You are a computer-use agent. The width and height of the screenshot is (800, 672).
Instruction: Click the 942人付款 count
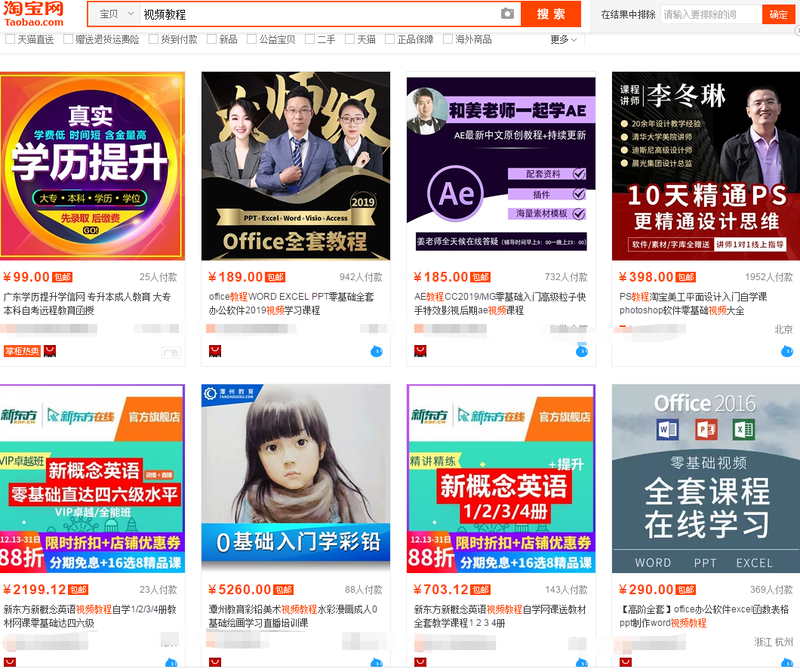pos(361,277)
